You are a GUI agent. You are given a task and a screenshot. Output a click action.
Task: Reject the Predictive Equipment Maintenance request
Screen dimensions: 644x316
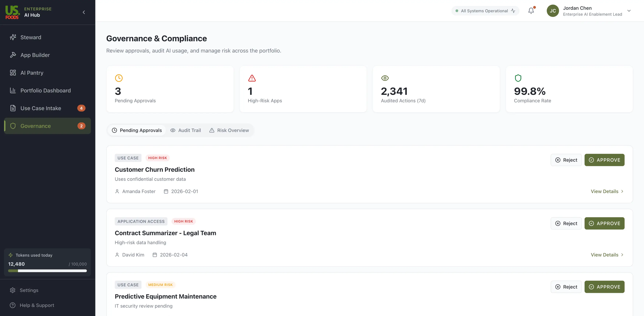coord(566,287)
